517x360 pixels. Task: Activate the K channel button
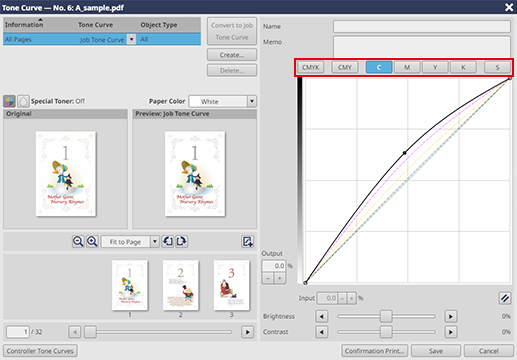[463, 67]
